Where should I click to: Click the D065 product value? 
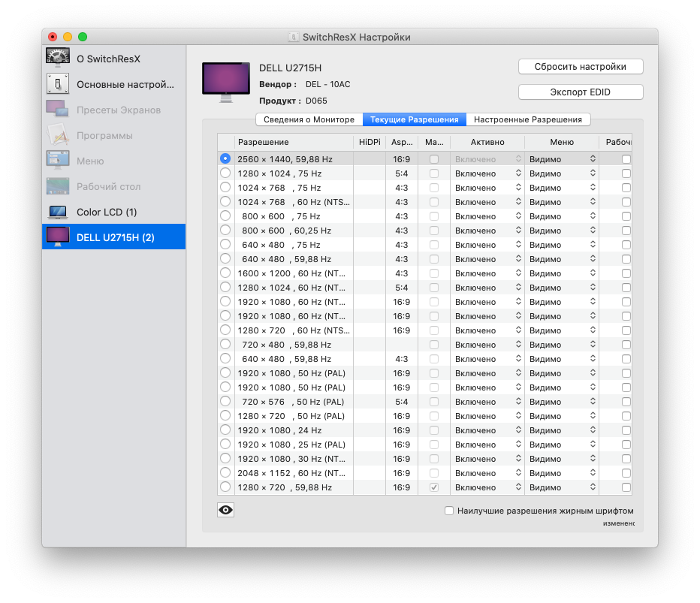tap(316, 101)
